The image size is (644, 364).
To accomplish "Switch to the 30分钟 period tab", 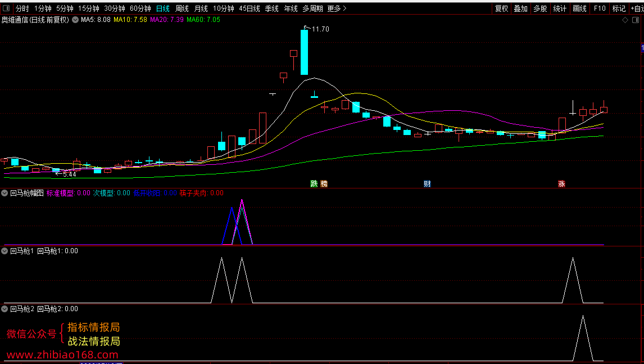I will click(x=115, y=8).
